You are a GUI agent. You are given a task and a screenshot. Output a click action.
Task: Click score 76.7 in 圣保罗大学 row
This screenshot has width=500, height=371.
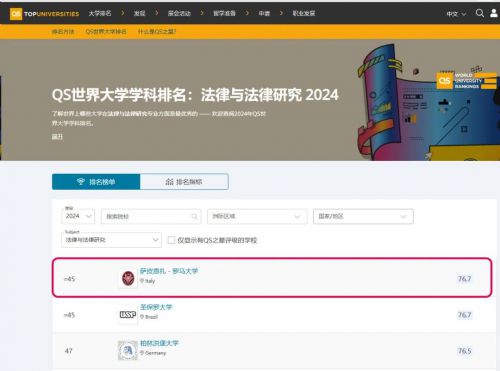[464, 315]
